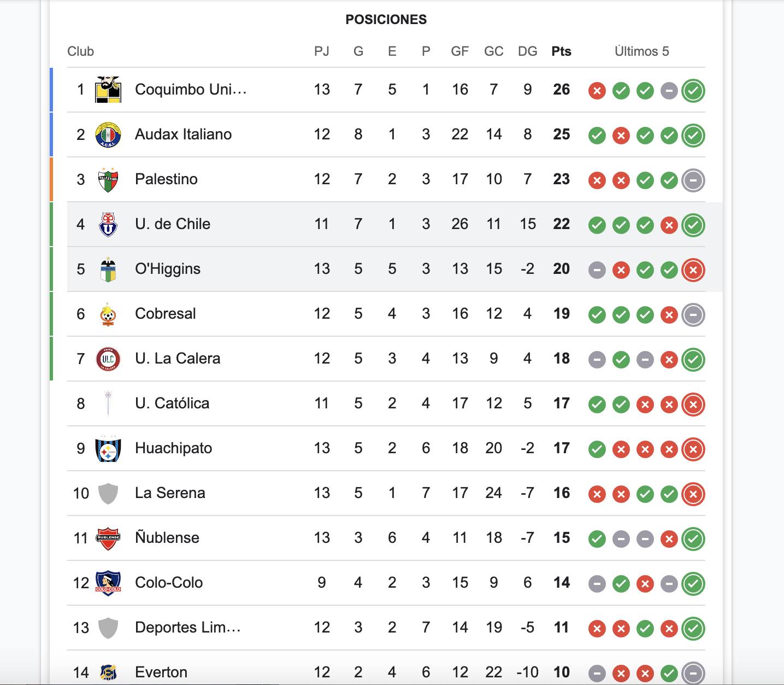Click the Palestino shield logo
The width and height of the screenshot is (784, 685).
click(108, 179)
